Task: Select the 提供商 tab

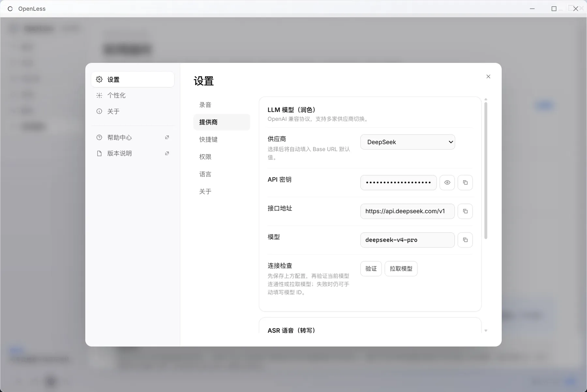Action: pos(221,122)
